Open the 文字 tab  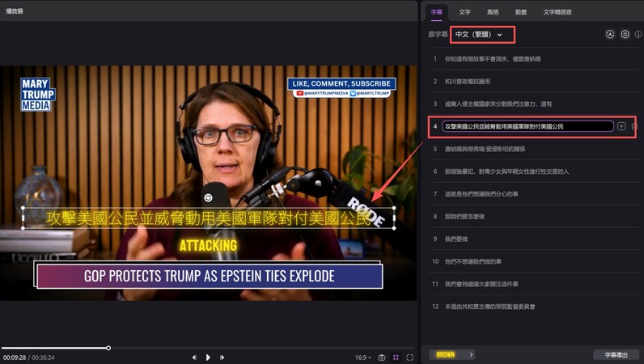coord(464,12)
